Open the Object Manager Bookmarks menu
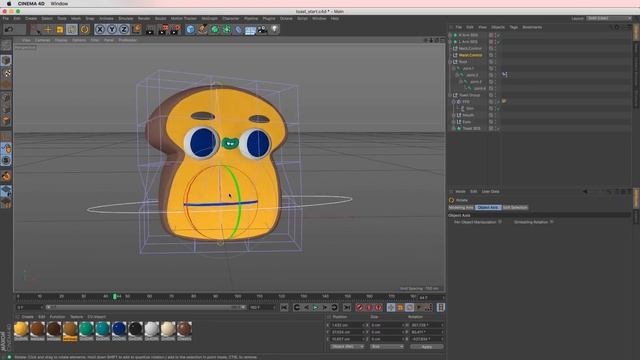This screenshot has height=360, width=640. (532, 27)
